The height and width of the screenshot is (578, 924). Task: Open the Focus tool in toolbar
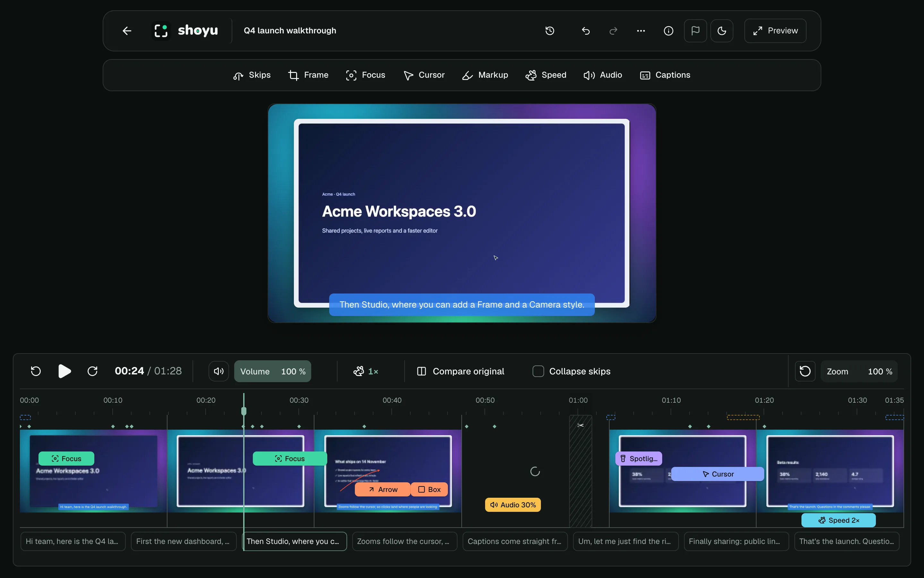click(365, 75)
